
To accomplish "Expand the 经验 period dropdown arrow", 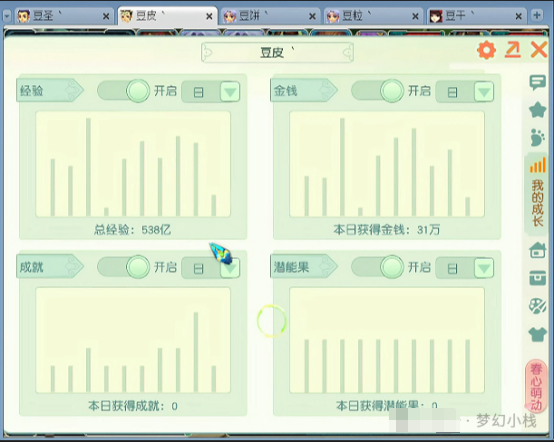I will 230,92.
